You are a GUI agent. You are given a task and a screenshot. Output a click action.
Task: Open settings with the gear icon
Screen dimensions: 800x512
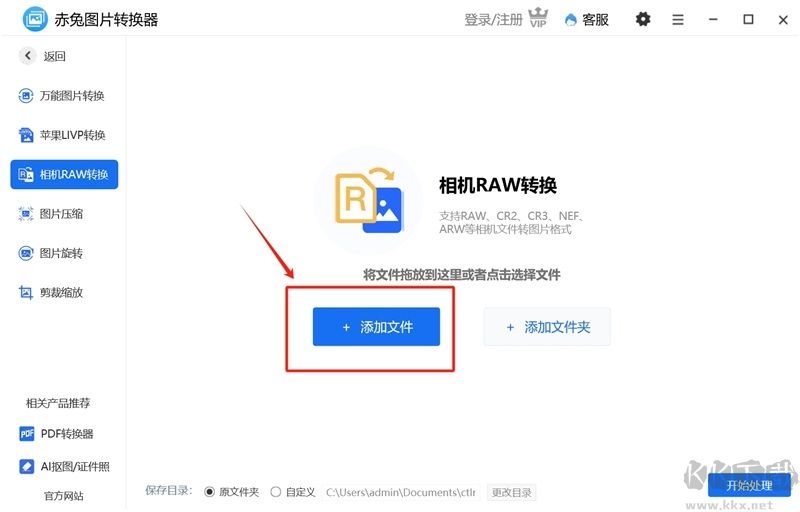(643, 19)
